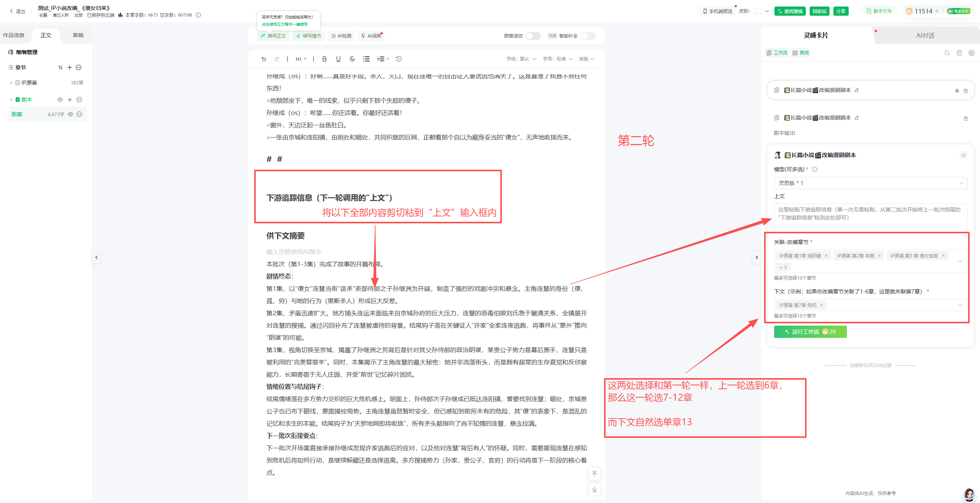Toggle 跨章滚动 switch
This screenshot has width=980, height=503.
pos(533,36)
